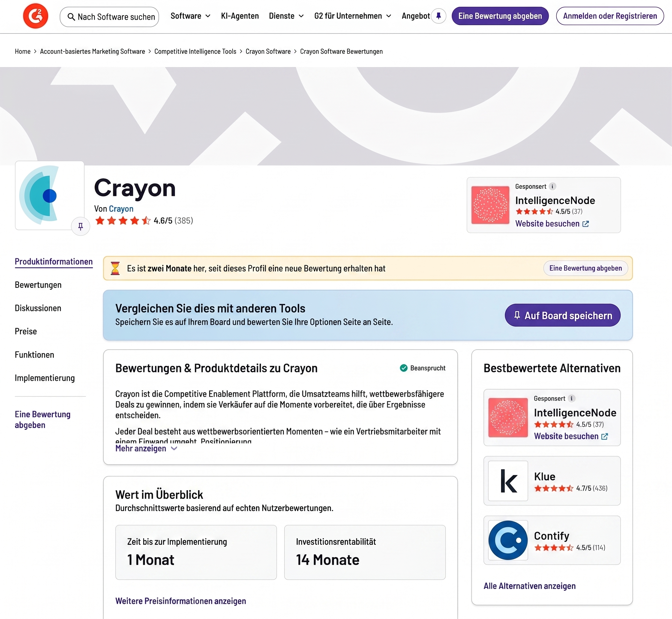Click the pin icon on Crayon logo
Image resolution: width=672 pixels, height=619 pixels.
80,227
